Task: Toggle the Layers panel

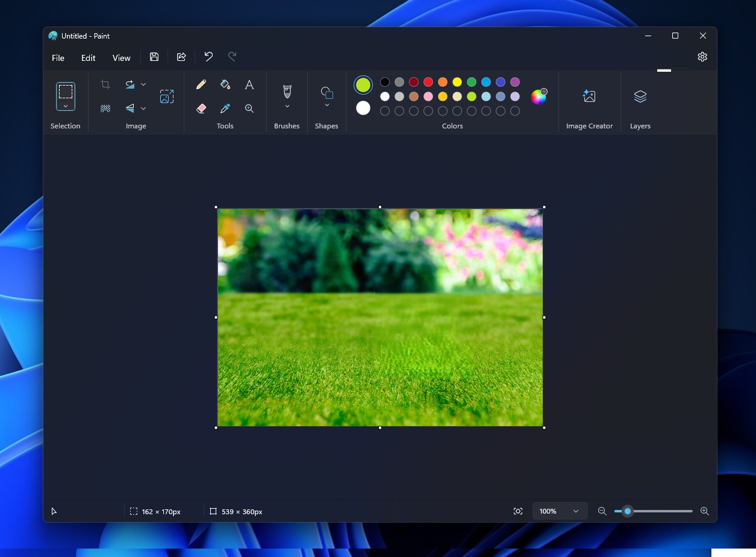Action: point(640,96)
